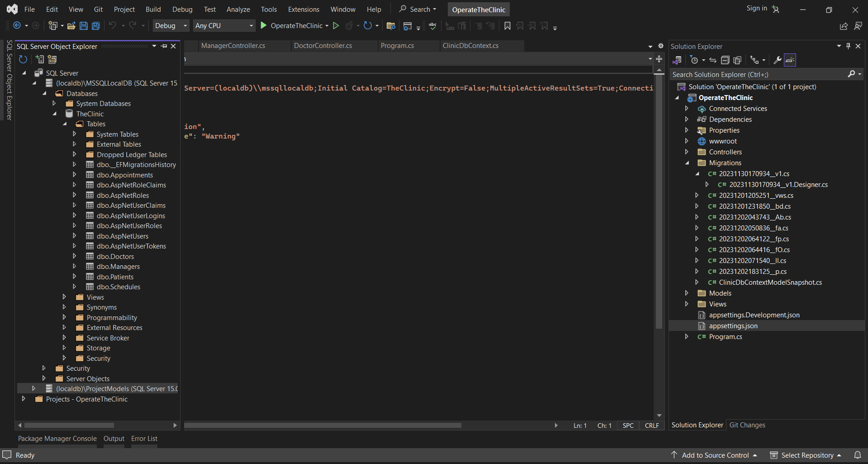
Task: Click the Add SQL Server icon
Action: point(40,59)
